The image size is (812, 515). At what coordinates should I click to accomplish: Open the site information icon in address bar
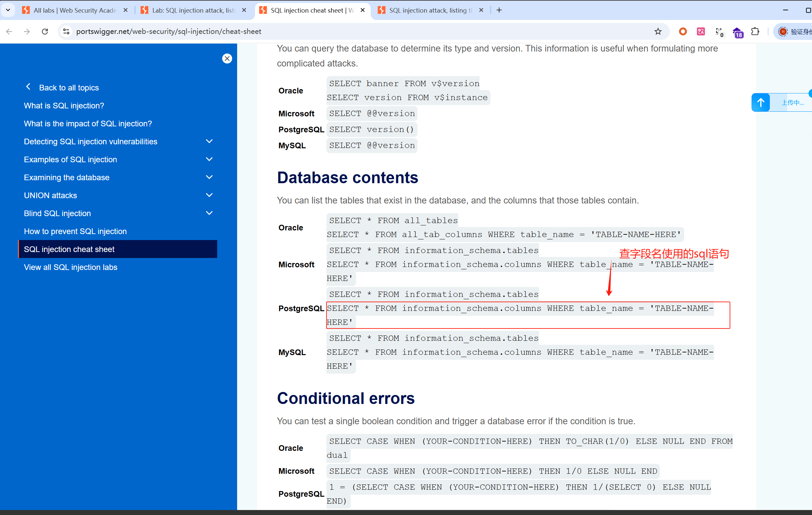66,31
